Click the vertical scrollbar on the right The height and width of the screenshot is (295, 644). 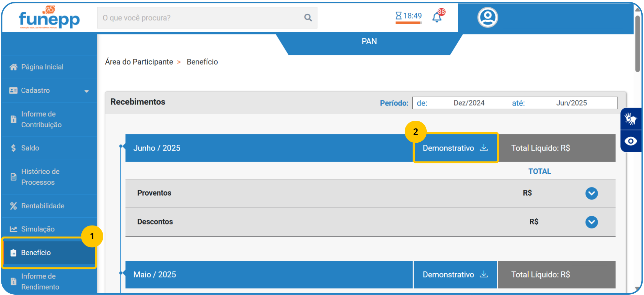[637, 45]
